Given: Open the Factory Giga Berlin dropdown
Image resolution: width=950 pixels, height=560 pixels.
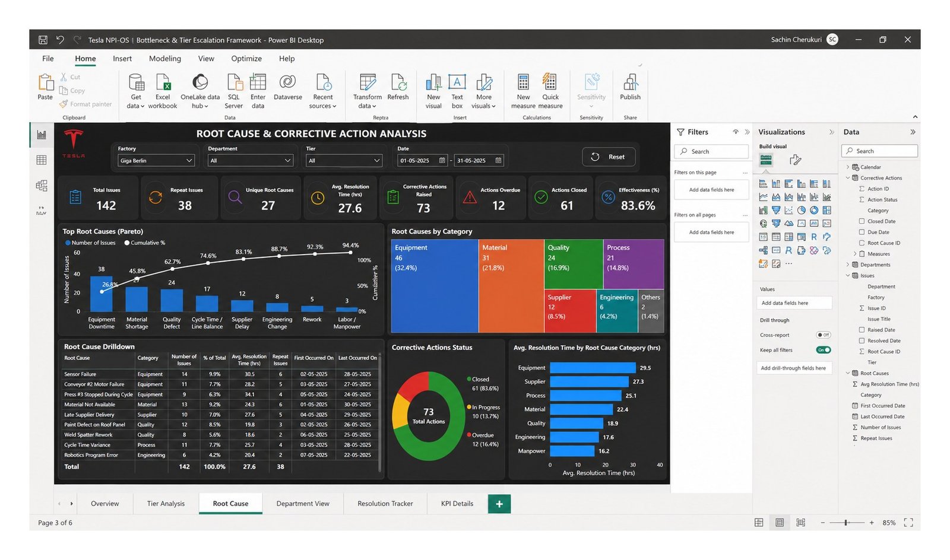Looking at the screenshot, I should [x=156, y=160].
